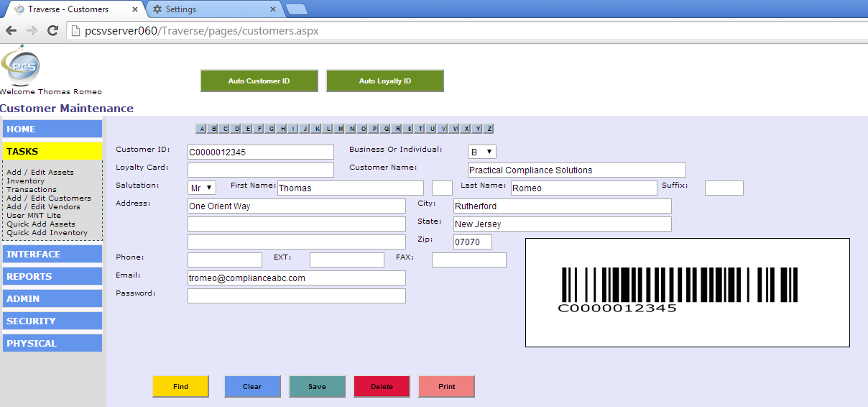Filter customers by letter R

(x=397, y=129)
